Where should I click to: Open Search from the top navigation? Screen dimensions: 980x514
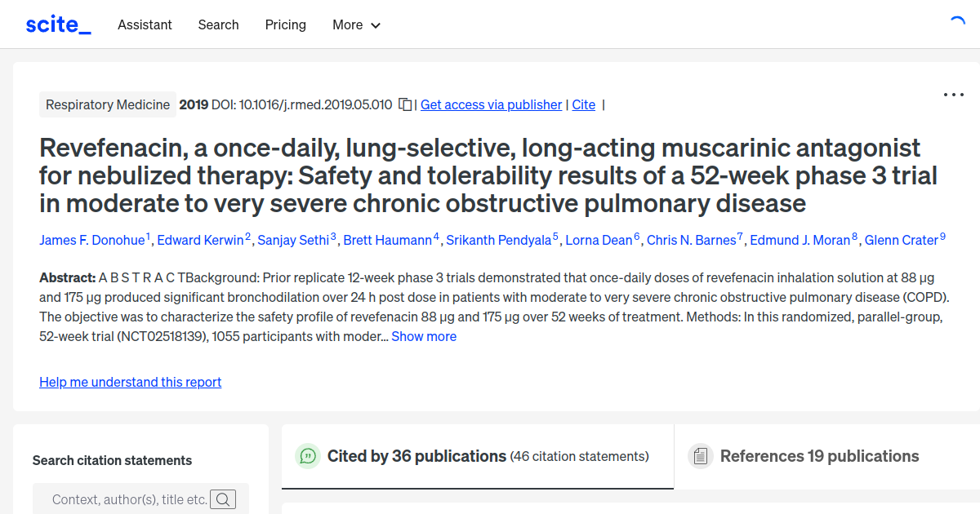[218, 24]
